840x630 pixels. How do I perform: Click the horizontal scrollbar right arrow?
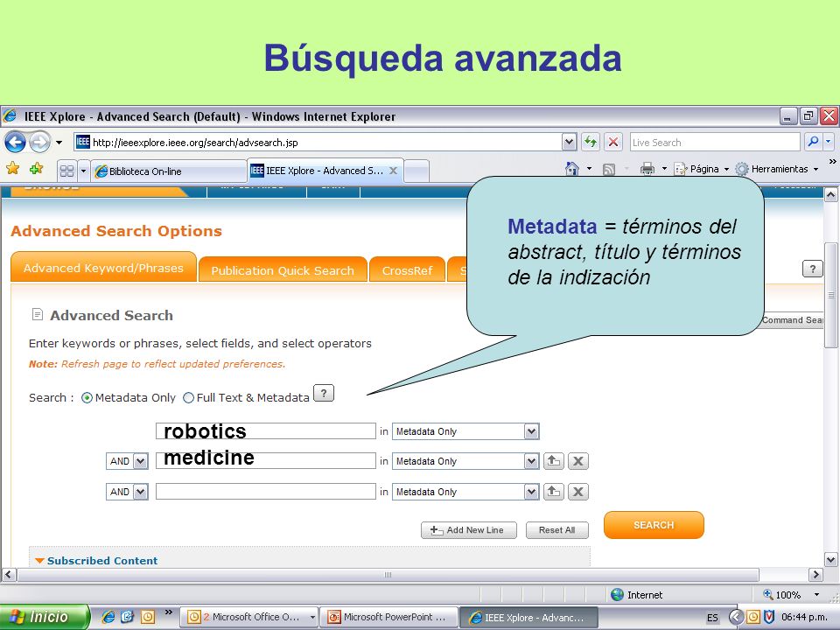[x=815, y=575]
